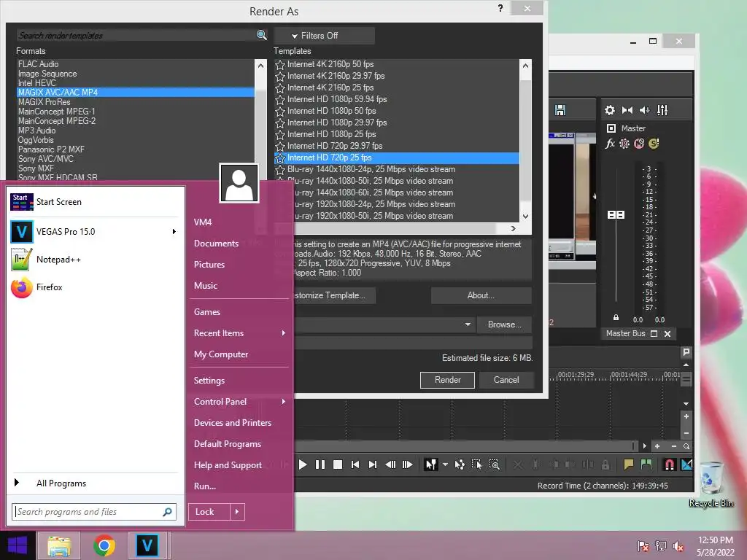
Task: Insert a region with the green icon
Action: pos(646,464)
